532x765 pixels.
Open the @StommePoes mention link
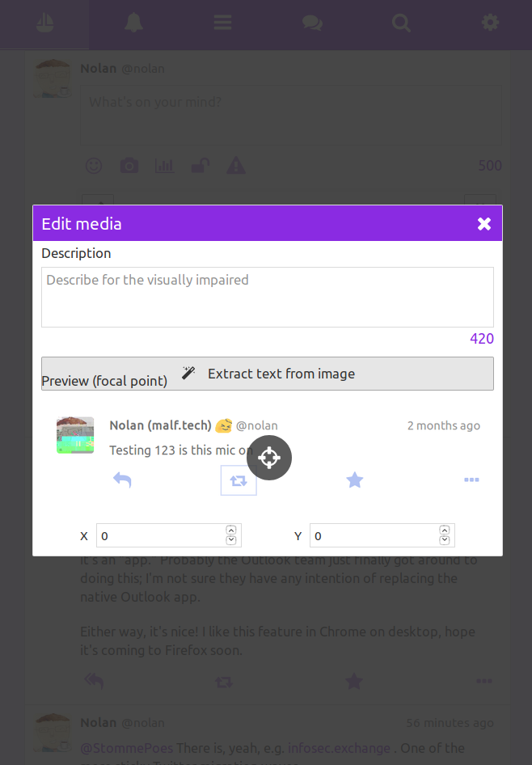tap(127, 748)
